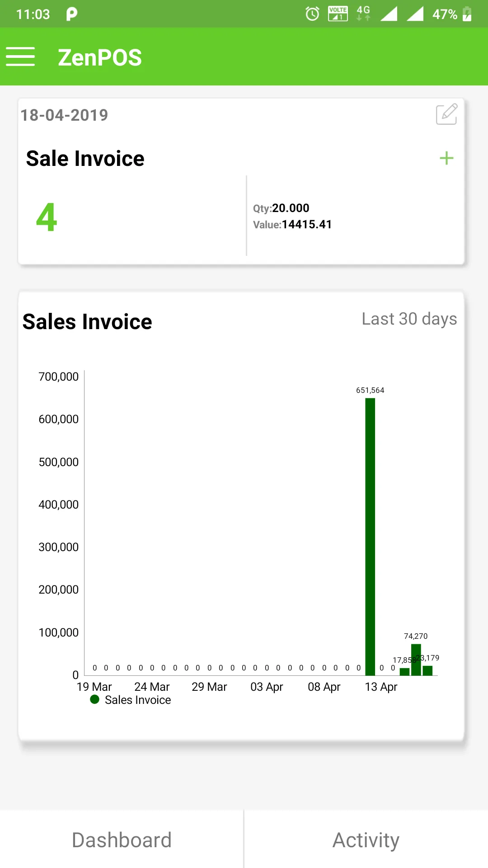
Task: Add a new Sale Invoice with plus
Action: 446,158
